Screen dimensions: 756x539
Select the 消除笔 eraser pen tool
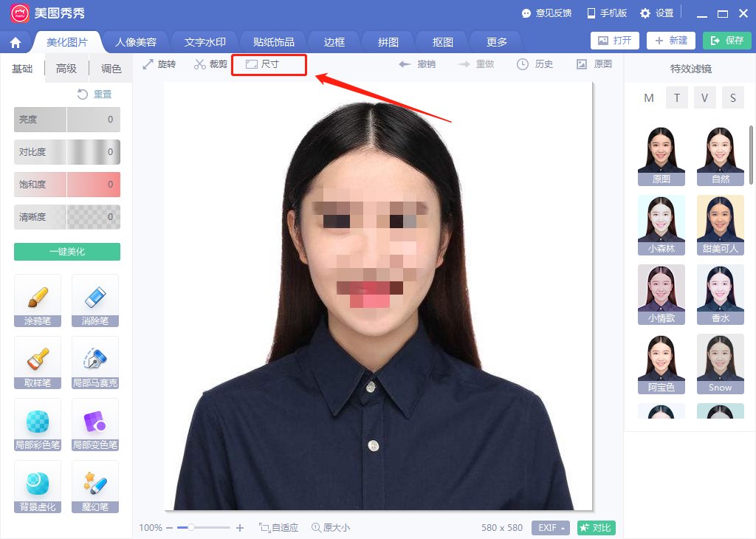94,301
